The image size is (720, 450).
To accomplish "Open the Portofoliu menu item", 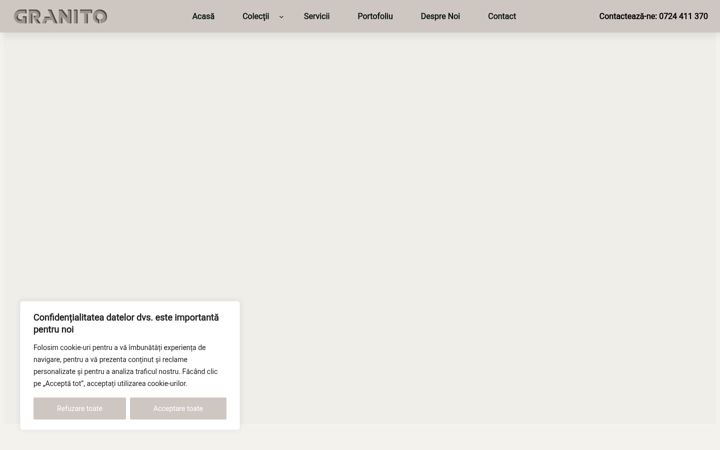I will (x=375, y=16).
